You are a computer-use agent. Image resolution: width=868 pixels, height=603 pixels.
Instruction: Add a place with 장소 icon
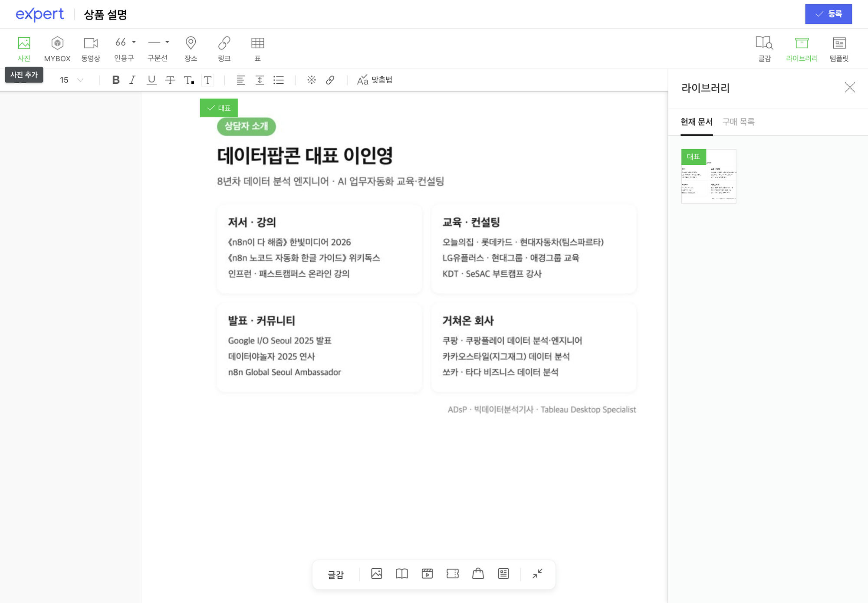coord(191,43)
